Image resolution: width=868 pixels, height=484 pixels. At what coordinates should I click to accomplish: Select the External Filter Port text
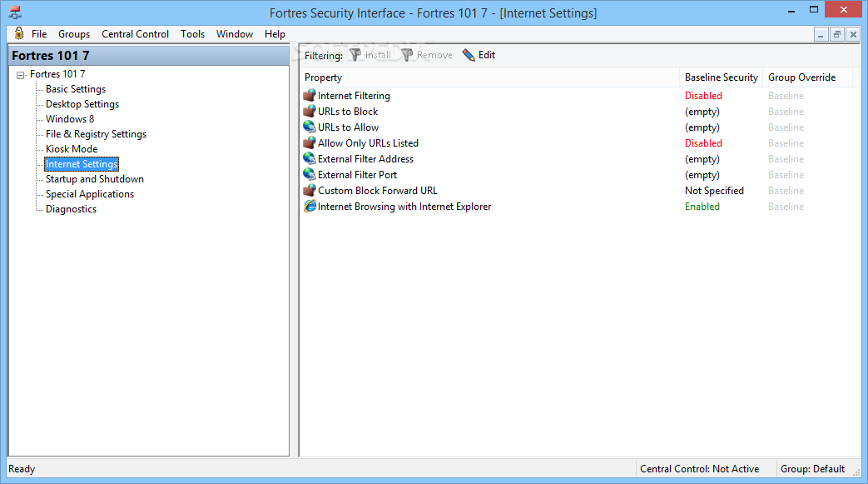357,175
